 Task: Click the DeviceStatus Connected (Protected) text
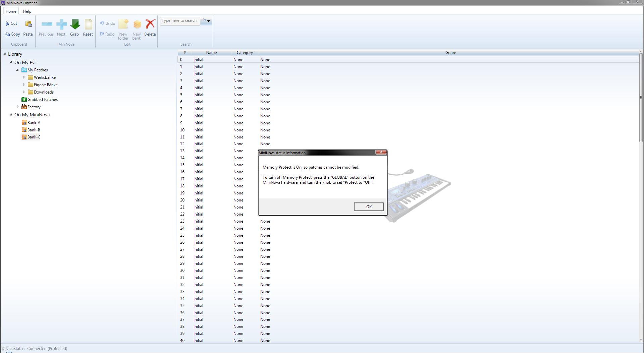point(35,349)
